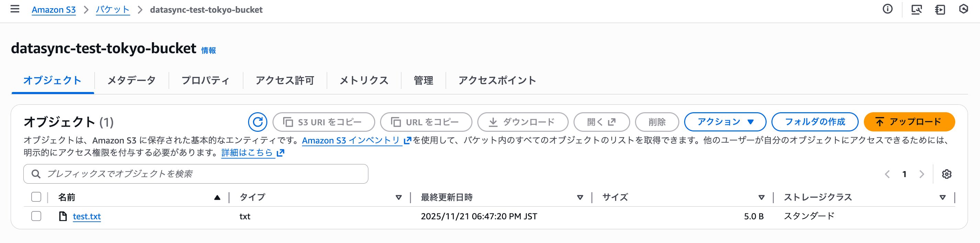Open table preferences gear icon
The width and height of the screenshot is (980, 243).
(x=947, y=174)
